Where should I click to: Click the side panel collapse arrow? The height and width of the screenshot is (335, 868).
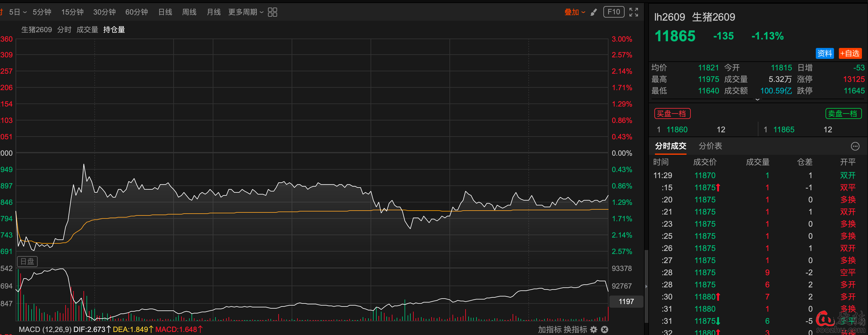646,286
